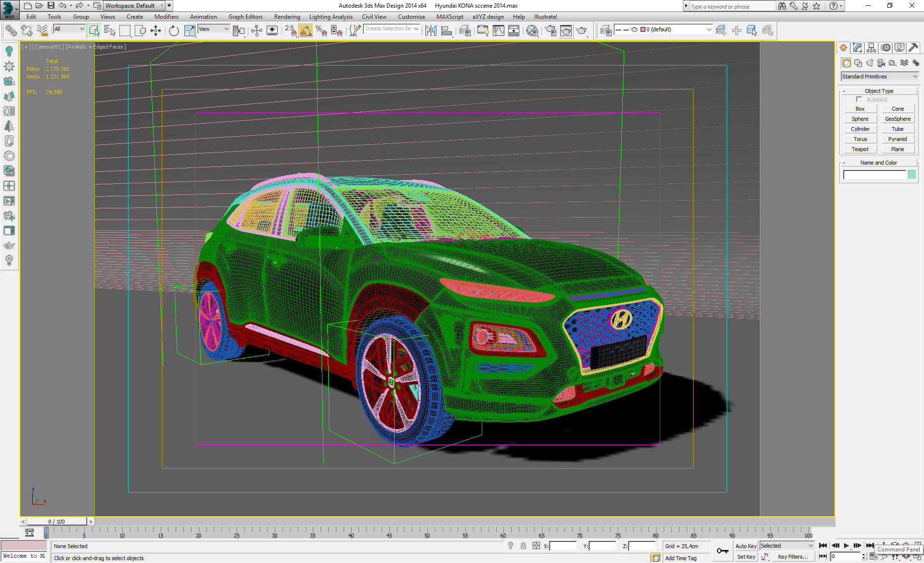
Task: Click the GeoSphere button
Action: pyautogui.click(x=898, y=119)
